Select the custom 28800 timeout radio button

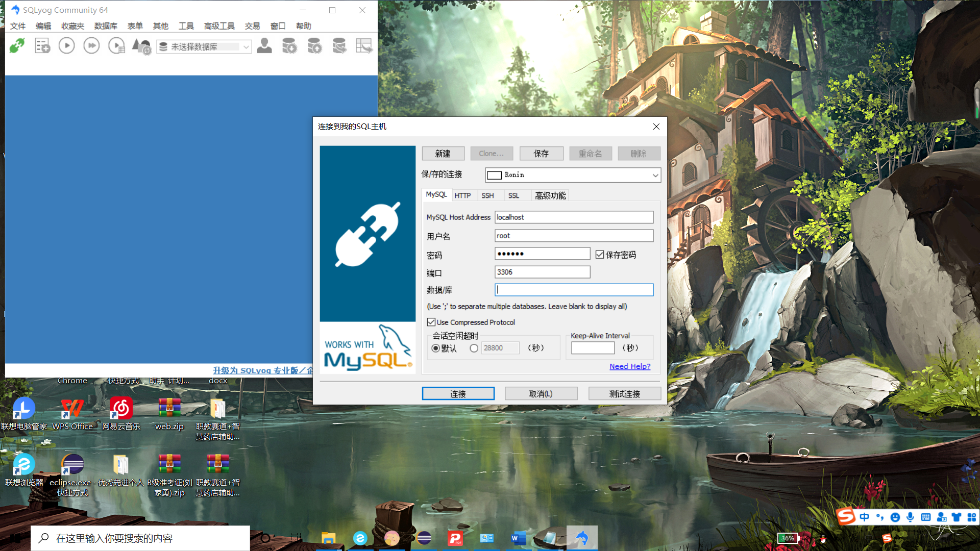coord(474,348)
